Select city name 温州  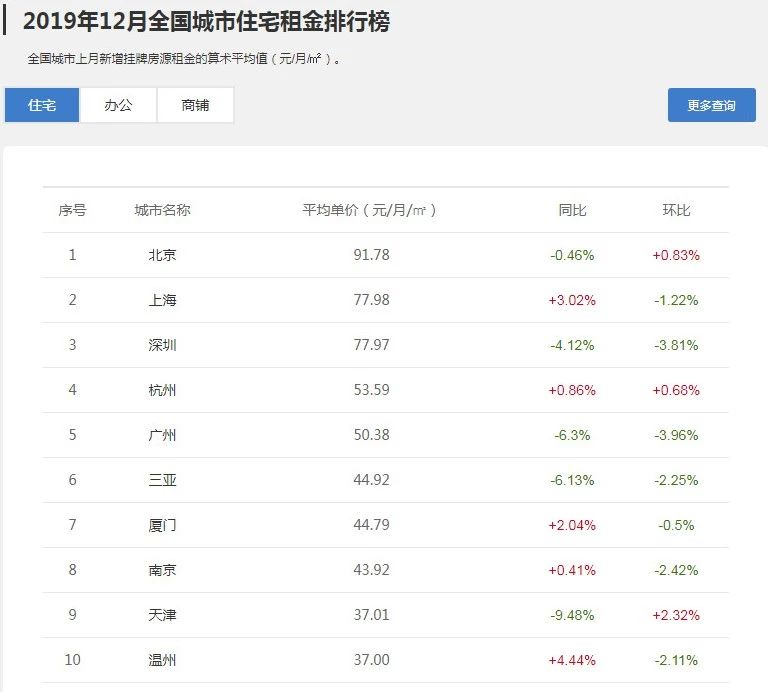(162, 661)
